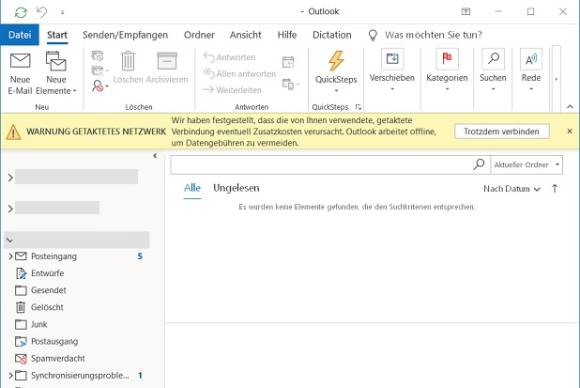Open the Nach Datum sort dropdown
580x388 pixels.
(x=512, y=189)
